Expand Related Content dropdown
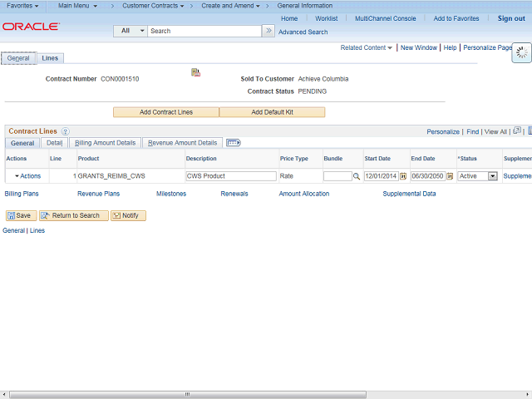 coord(366,48)
